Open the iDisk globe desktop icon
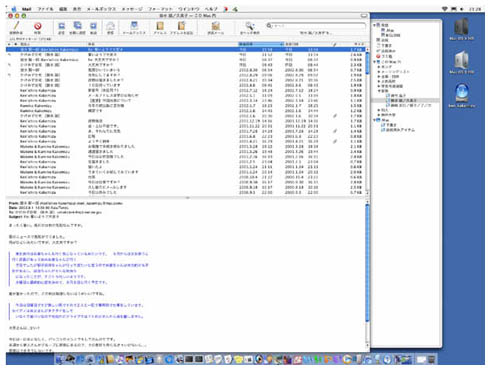Screen dimensions: 490x370 tap(462, 93)
